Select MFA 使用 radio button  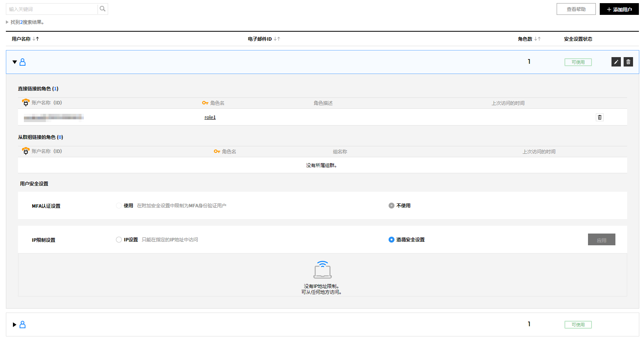tap(119, 206)
